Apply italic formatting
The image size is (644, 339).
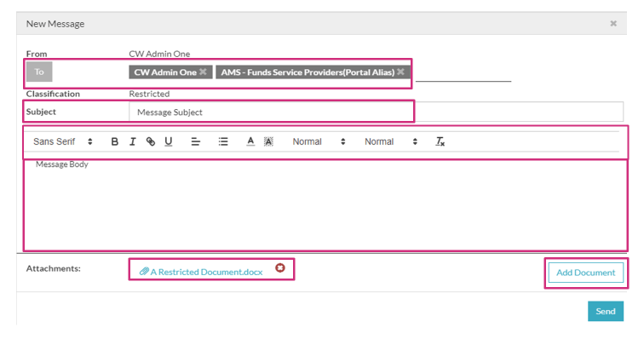tap(132, 141)
